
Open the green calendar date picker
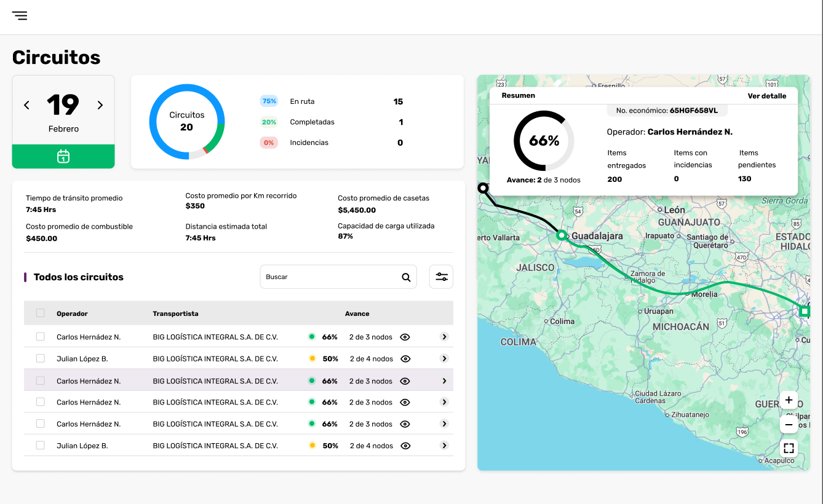[x=63, y=156]
